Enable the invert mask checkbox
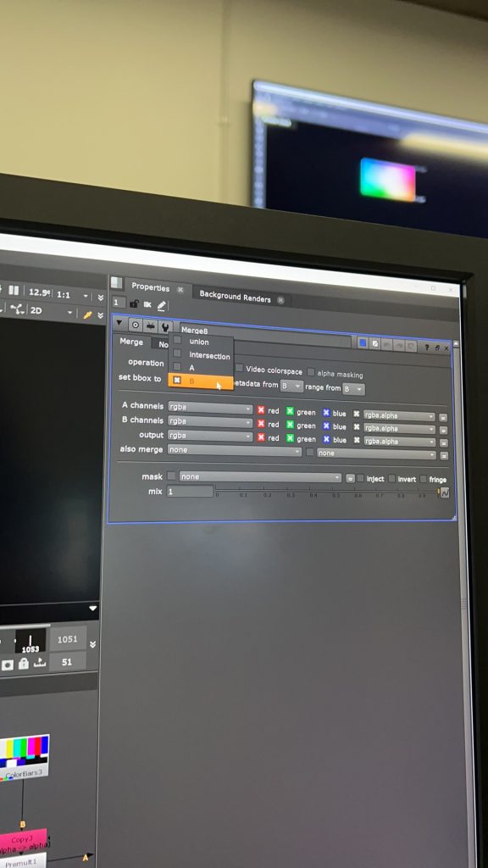488x868 pixels. pyautogui.click(x=391, y=478)
